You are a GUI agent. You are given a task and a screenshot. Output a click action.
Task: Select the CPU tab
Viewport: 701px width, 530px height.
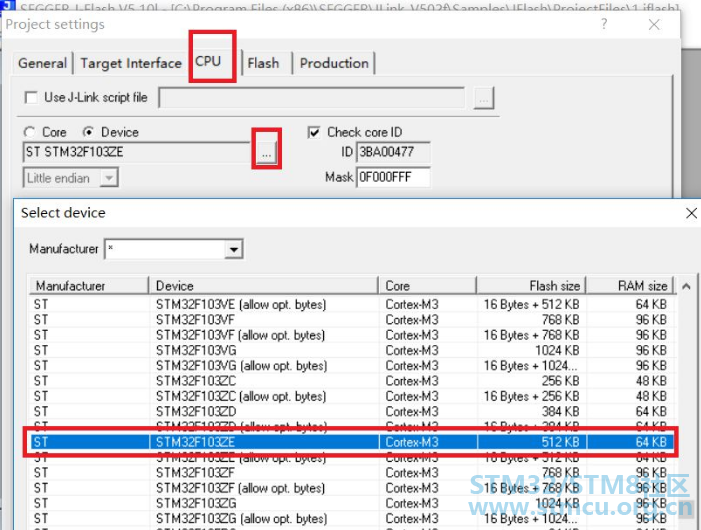[x=208, y=61]
